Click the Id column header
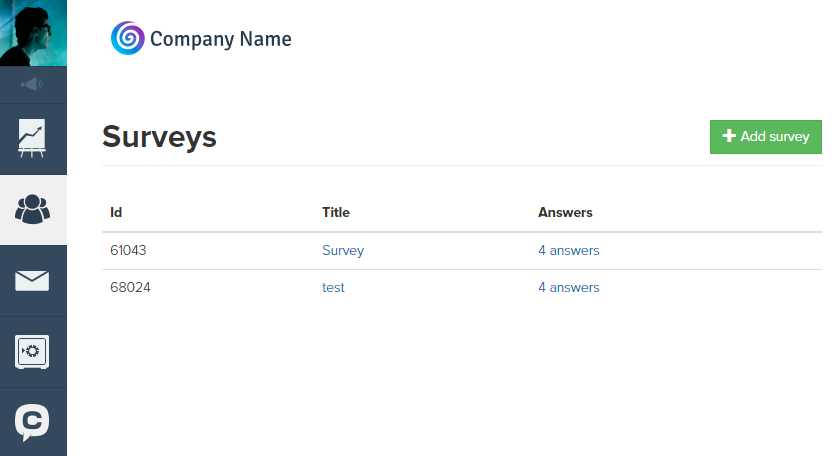This screenshot has width=832, height=456. coord(116,212)
